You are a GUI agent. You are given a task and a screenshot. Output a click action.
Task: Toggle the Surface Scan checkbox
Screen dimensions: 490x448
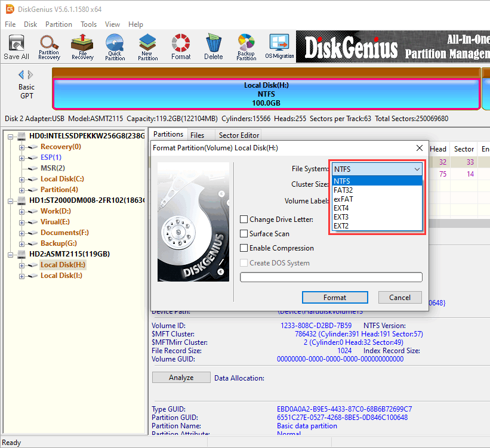[244, 234]
